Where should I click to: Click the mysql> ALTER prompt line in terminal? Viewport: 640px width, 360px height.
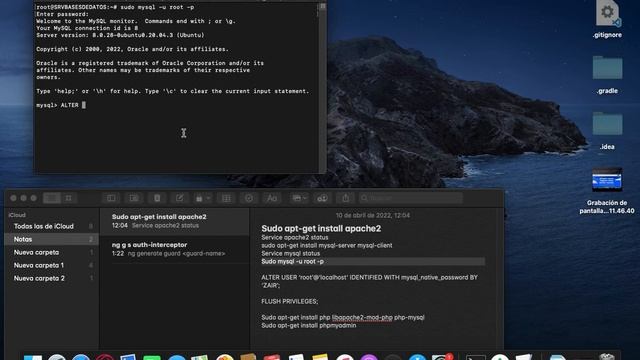coord(60,105)
